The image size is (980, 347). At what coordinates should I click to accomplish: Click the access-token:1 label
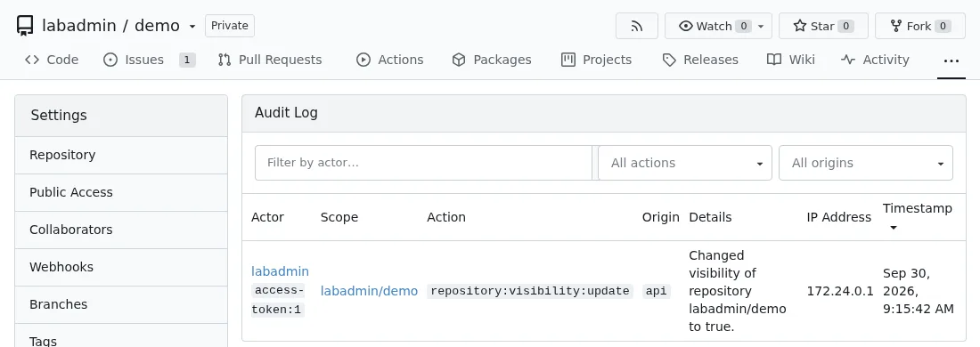pos(278,300)
